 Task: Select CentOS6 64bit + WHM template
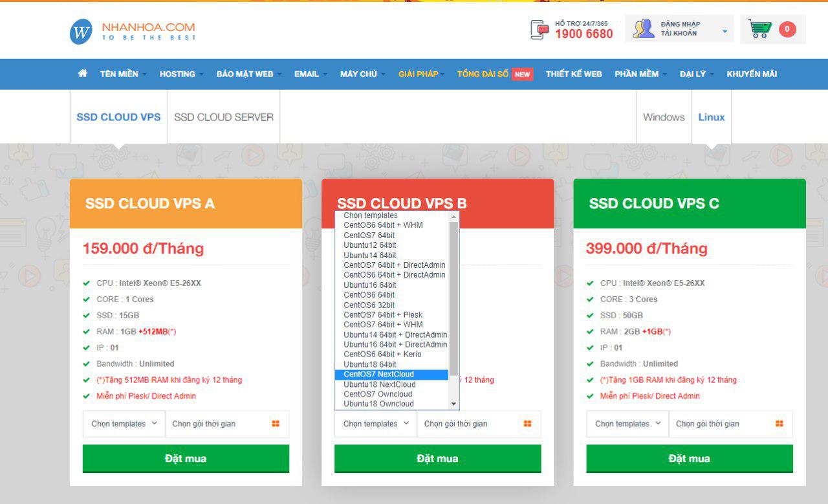tap(391, 225)
